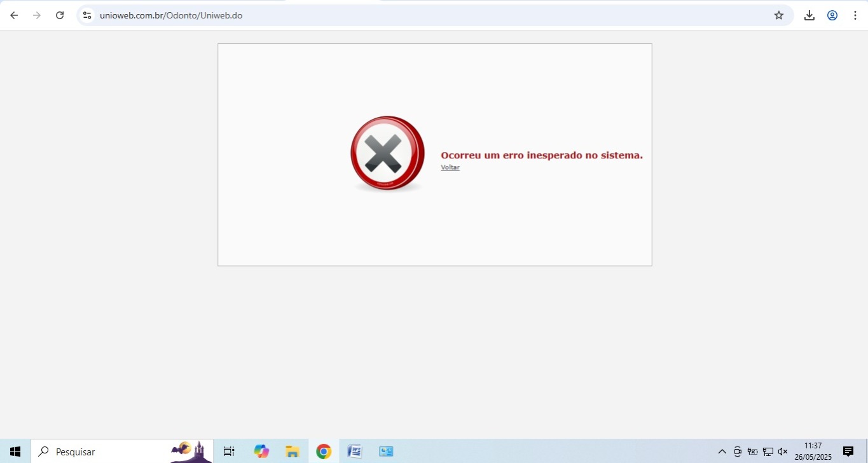The width and height of the screenshot is (868, 463).
Task: Open Task View from the taskbar
Action: (x=229, y=452)
